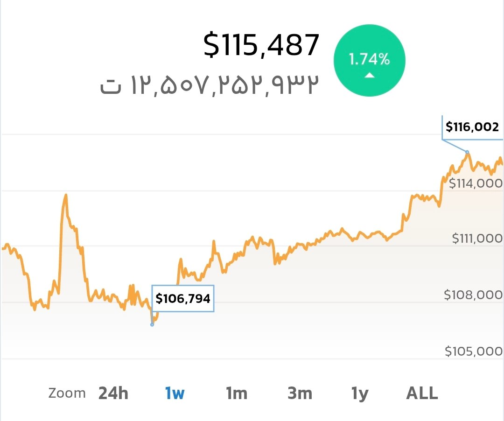Click the Toman price in Persian numerals
The width and height of the screenshot is (504, 421).
[210, 85]
